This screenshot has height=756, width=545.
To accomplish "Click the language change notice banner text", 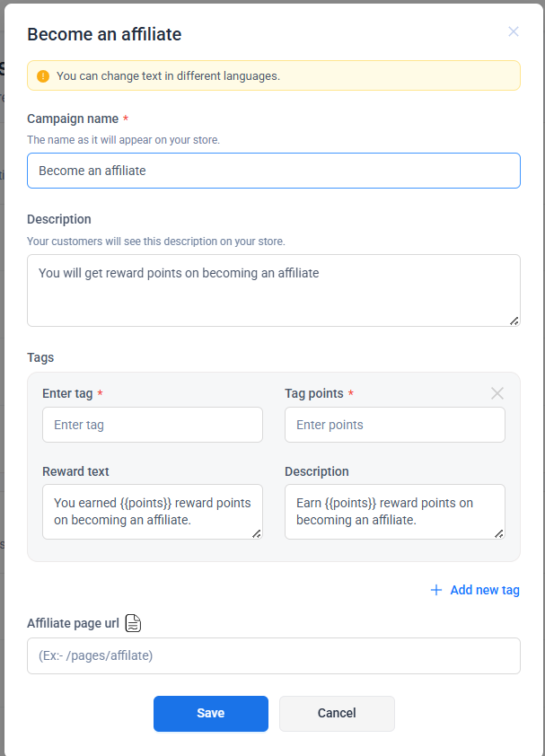I will point(168,76).
